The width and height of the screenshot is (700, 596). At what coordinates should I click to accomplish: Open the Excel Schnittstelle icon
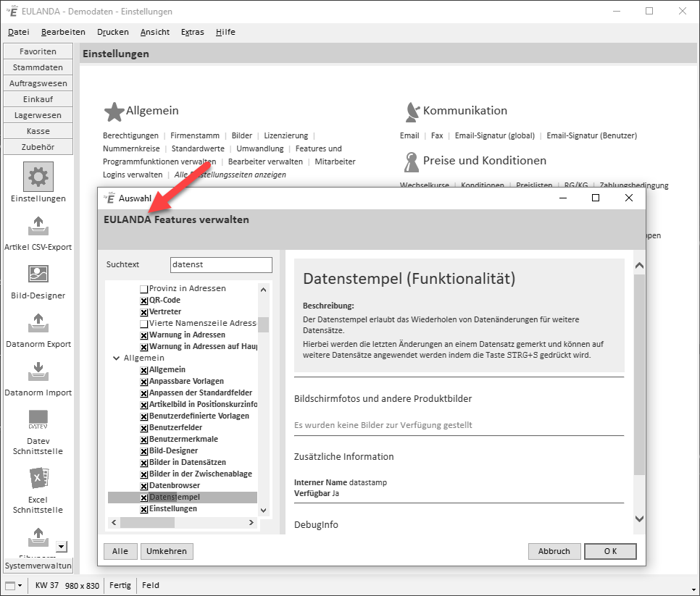click(38, 479)
